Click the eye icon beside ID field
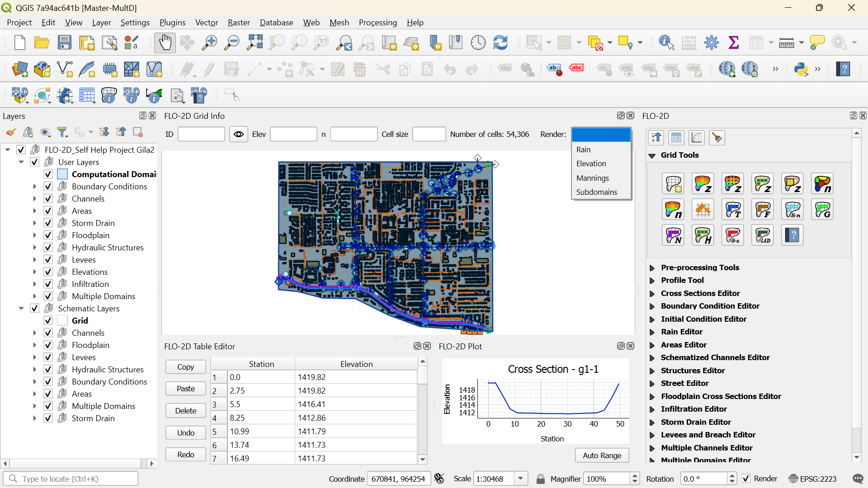 click(x=239, y=134)
